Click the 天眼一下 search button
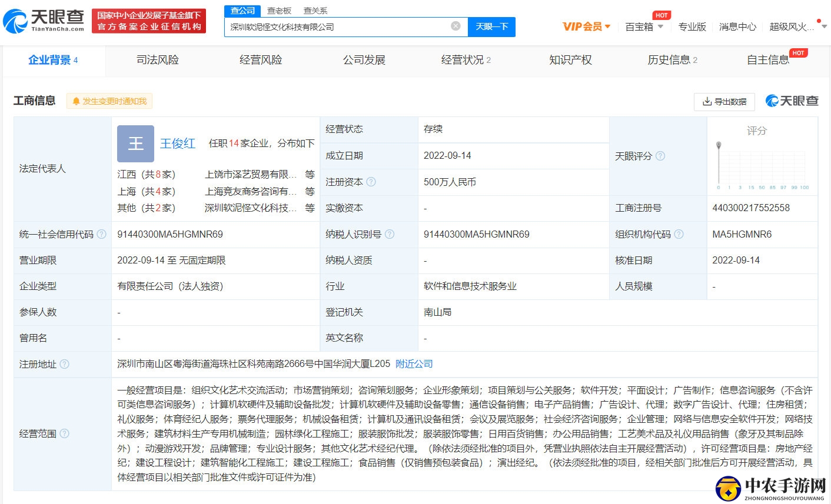This screenshot has height=504, width=831. 491,26
